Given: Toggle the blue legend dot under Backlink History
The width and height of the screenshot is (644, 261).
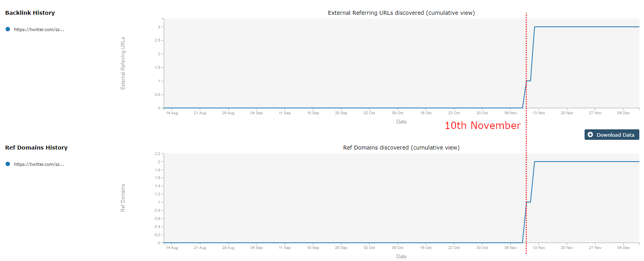Looking at the screenshot, I should tap(8, 29).
